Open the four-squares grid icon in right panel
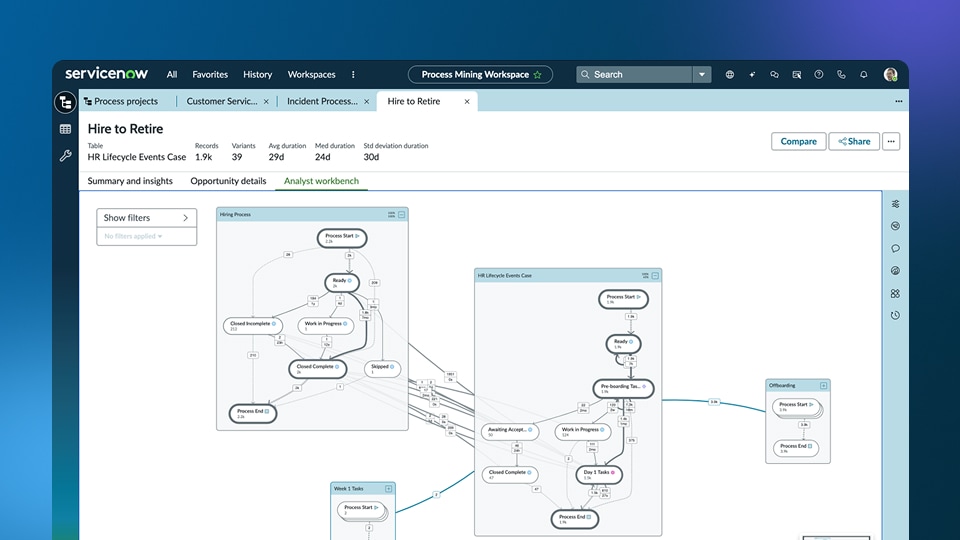This screenshot has width=960, height=540. tap(895, 293)
